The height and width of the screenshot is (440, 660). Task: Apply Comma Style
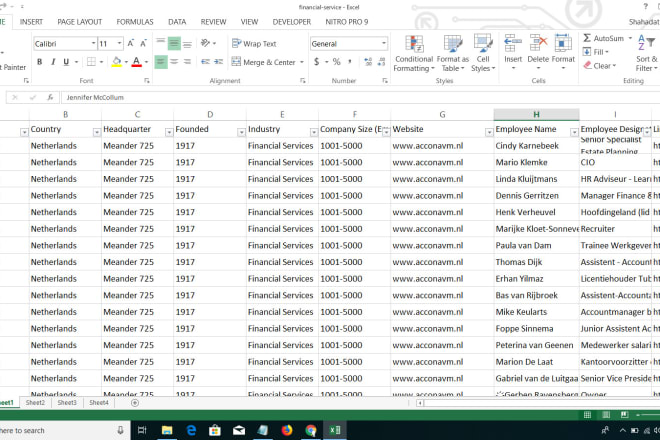[350, 62]
